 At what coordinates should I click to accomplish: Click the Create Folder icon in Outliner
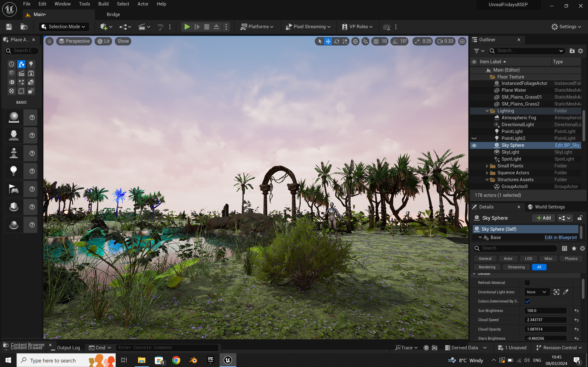(x=572, y=51)
